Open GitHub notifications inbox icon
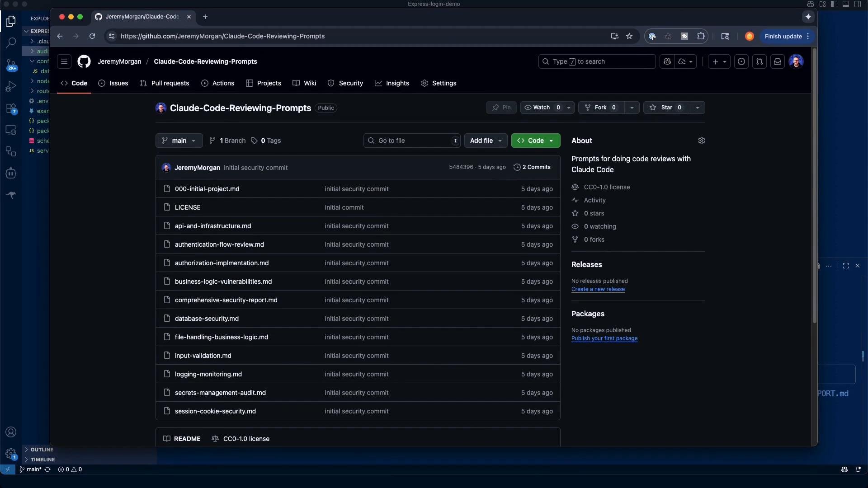Screen dimensions: 868x488 coord(778,61)
